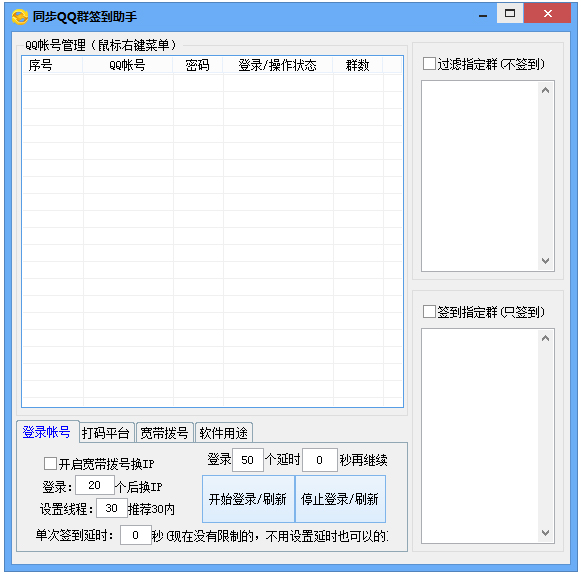
Task: Open the 宽带拨号 tab
Action: pyautogui.click(x=165, y=433)
